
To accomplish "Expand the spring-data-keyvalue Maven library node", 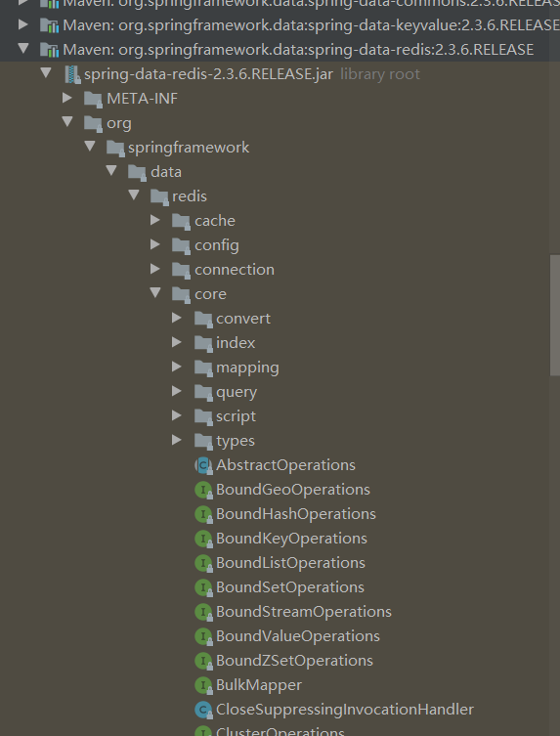I will [x=23, y=23].
